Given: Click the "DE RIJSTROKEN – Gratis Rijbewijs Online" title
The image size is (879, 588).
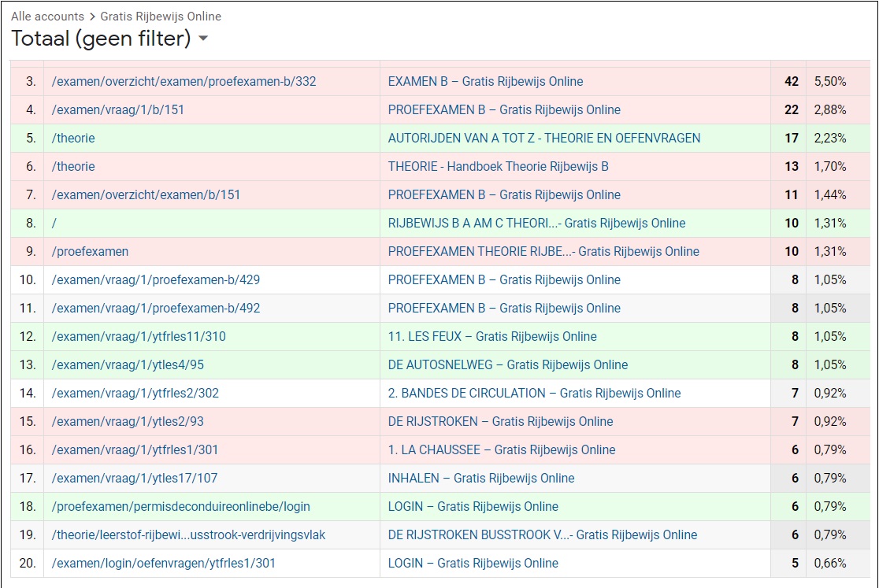Looking at the screenshot, I should (x=501, y=421).
